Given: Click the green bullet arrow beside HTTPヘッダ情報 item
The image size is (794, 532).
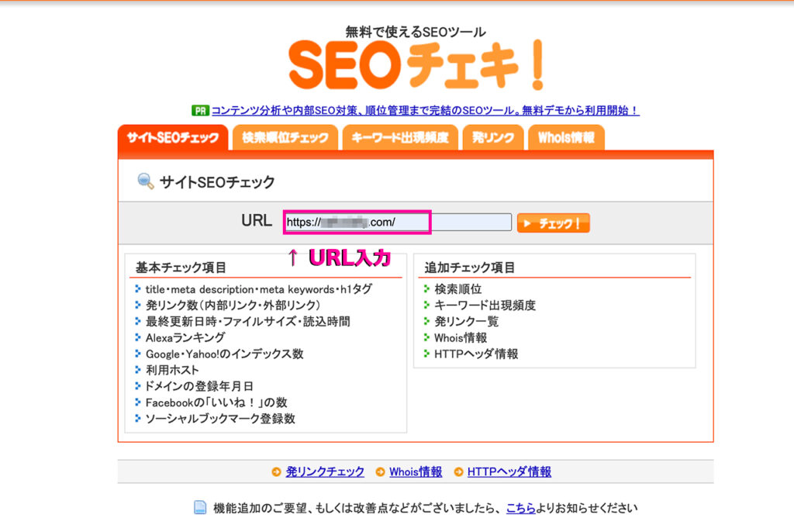Looking at the screenshot, I should pos(427,354).
